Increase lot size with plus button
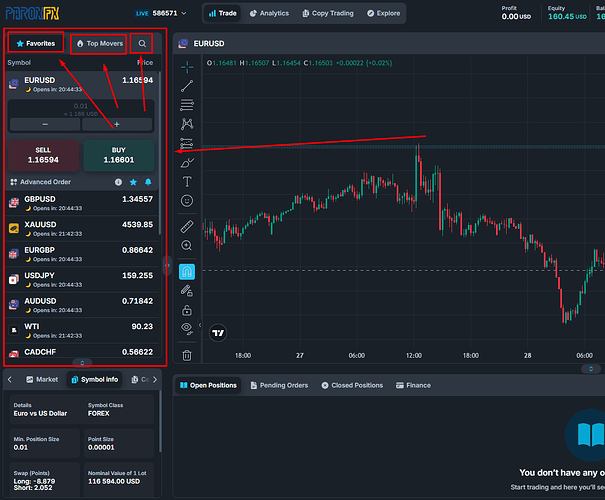 pyautogui.click(x=117, y=124)
